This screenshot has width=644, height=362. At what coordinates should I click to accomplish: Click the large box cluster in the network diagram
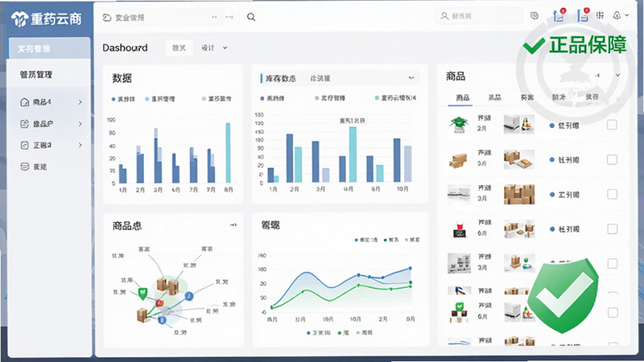(x=167, y=285)
